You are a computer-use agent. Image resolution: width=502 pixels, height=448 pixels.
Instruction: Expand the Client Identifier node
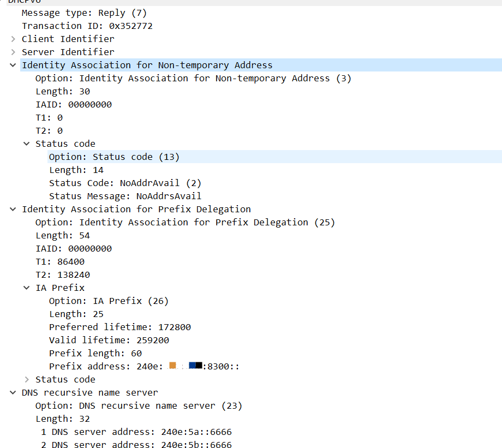coord(13,39)
